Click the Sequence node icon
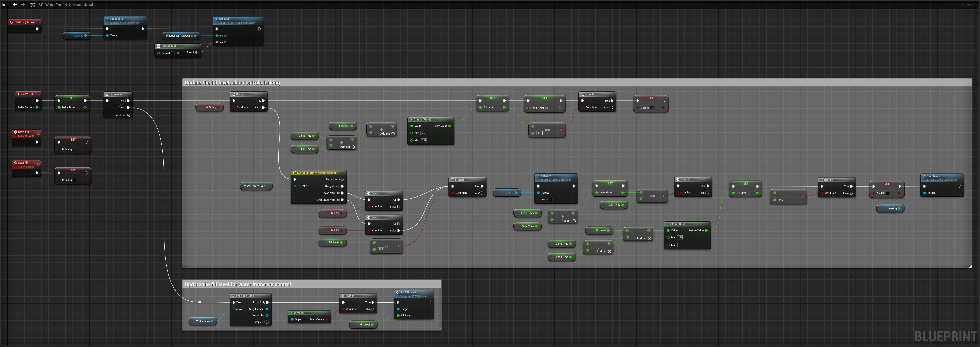 pos(107,94)
